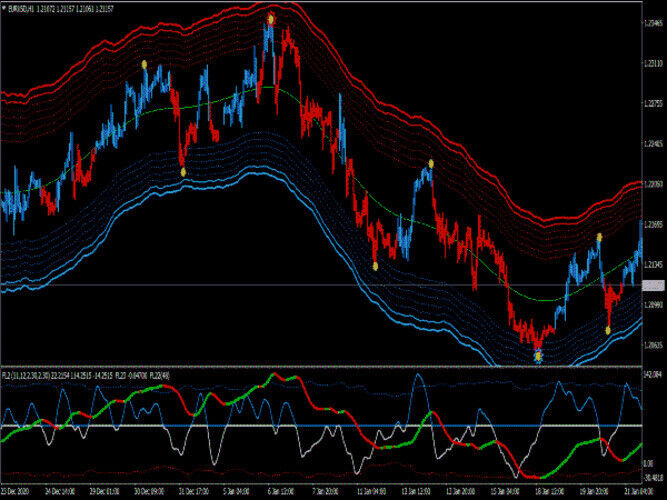This screenshot has height=500, width=667.
Task: Click the 1.22750 price axis label
Action: point(653,103)
